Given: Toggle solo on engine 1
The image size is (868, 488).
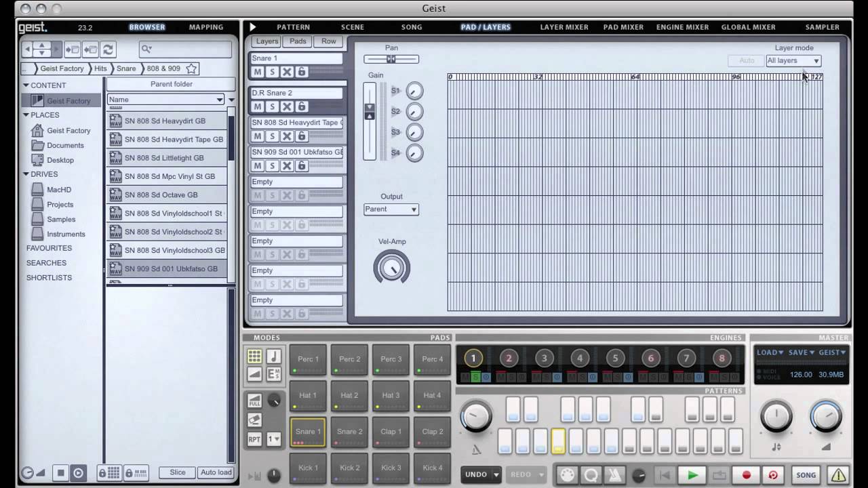Looking at the screenshot, I should 475,377.
